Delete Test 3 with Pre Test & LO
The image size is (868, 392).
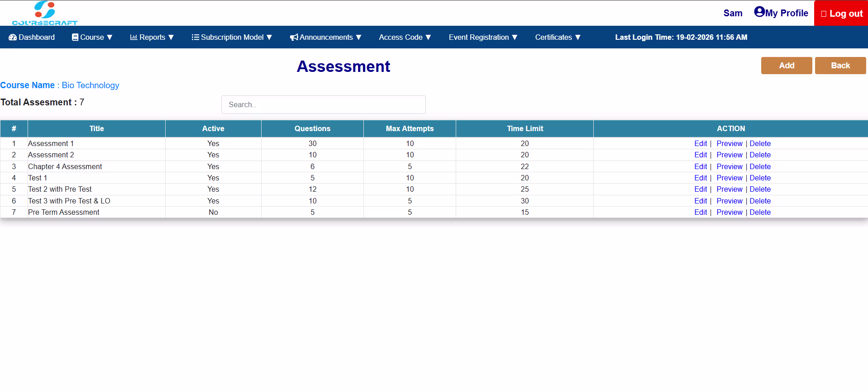[760, 201]
